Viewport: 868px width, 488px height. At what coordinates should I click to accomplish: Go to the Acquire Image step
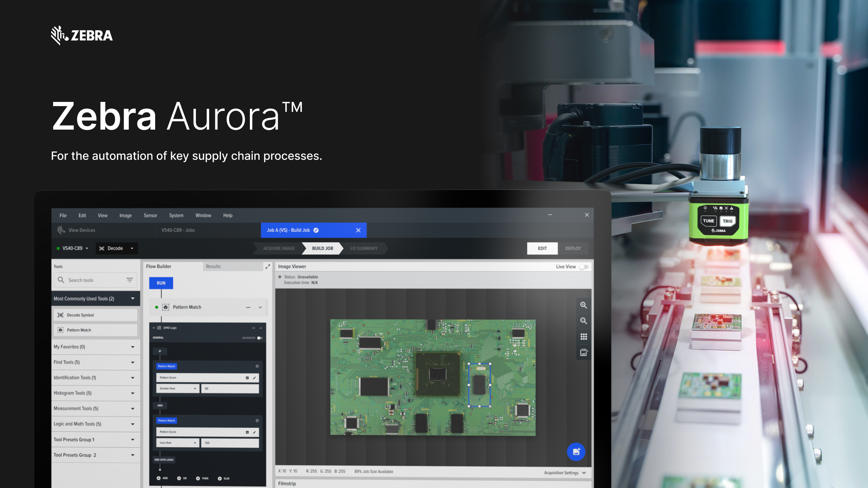[279, 248]
